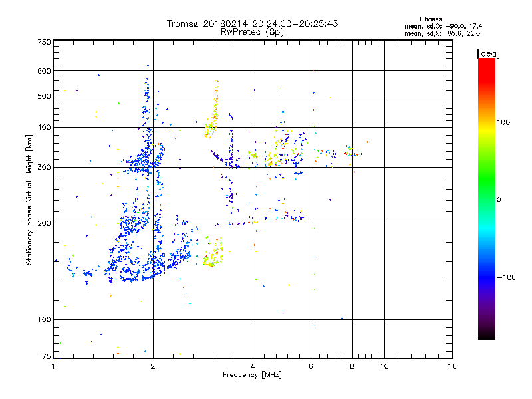Click the 'Phases' header text
532x399 pixels.
(x=430, y=19)
